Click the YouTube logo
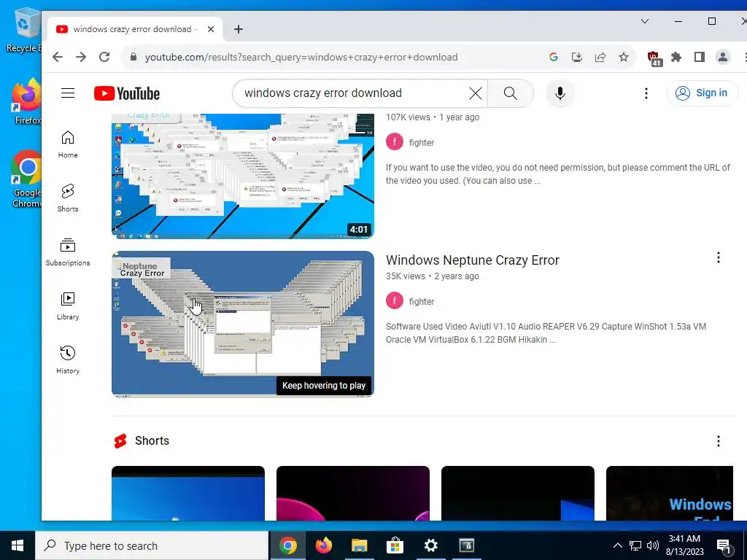The height and width of the screenshot is (560, 747). (x=127, y=93)
